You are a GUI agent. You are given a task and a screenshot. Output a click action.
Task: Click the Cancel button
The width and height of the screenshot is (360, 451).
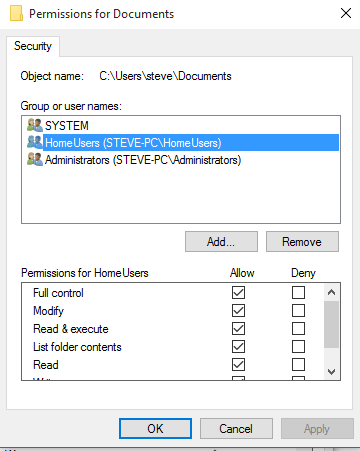point(236,429)
